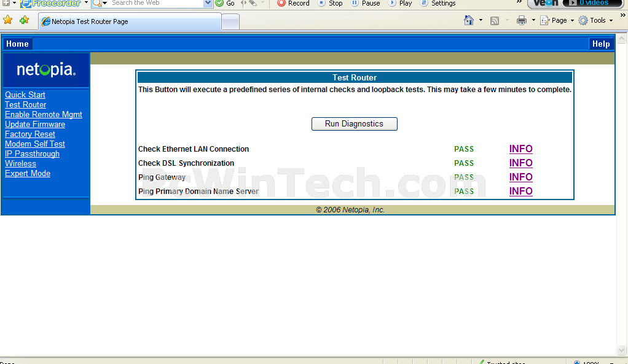The height and width of the screenshot is (364, 628).
Task: Open the Expert Mode link
Action: point(28,174)
